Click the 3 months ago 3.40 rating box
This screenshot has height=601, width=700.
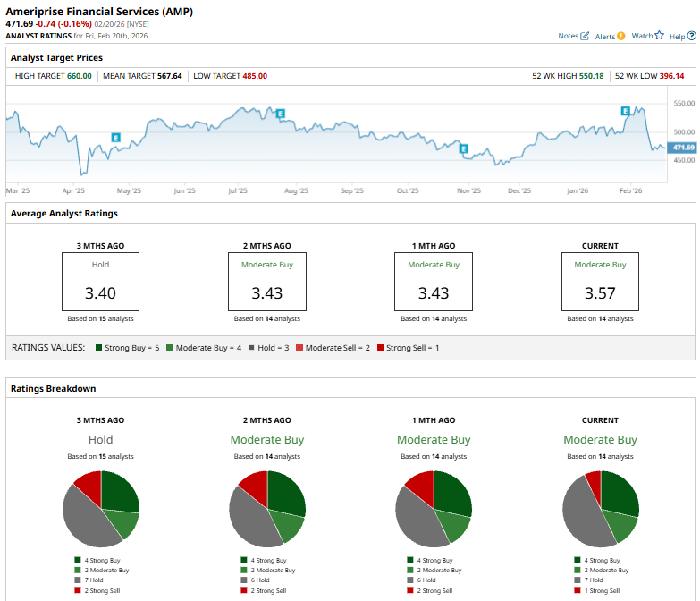[x=100, y=281]
